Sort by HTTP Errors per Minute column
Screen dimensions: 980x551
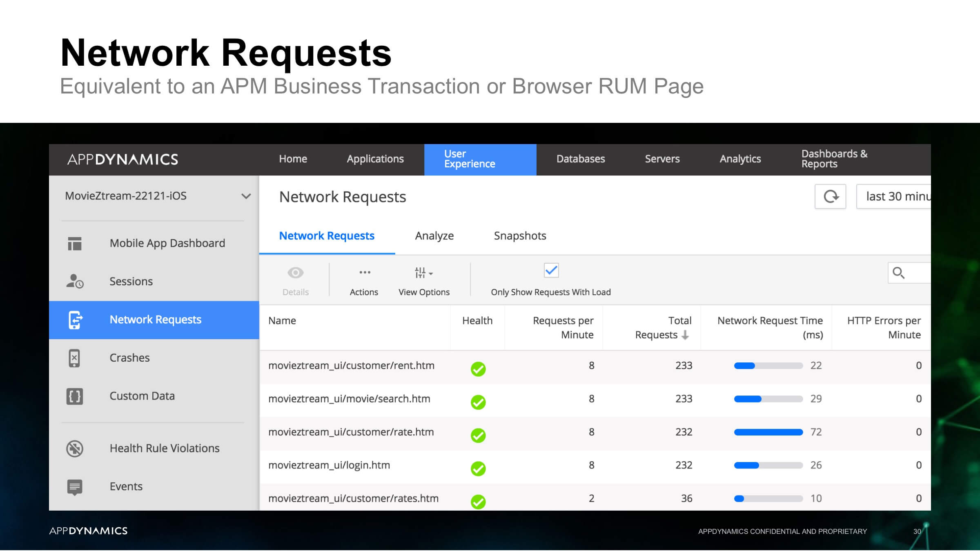[884, 328]
